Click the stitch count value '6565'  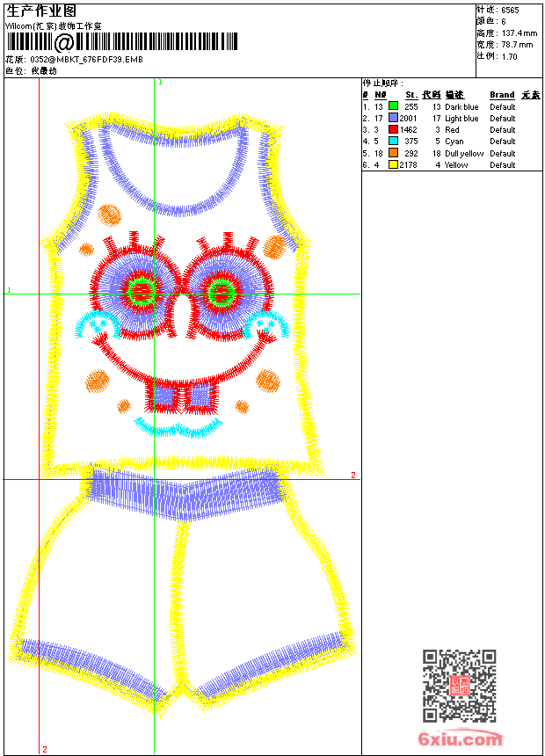[x=510, y=11]
